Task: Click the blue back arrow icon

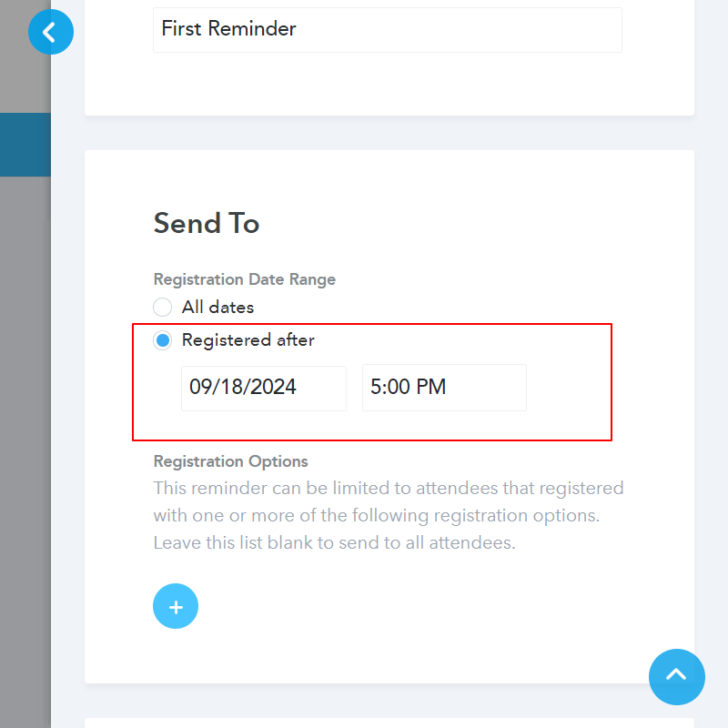Action: click(x=50, y=33)
